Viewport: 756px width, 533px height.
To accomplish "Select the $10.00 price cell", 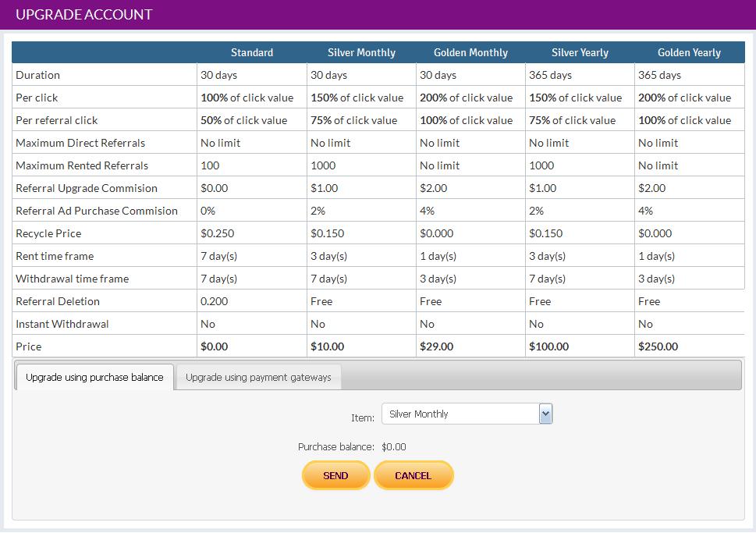I will click(327, 346).
